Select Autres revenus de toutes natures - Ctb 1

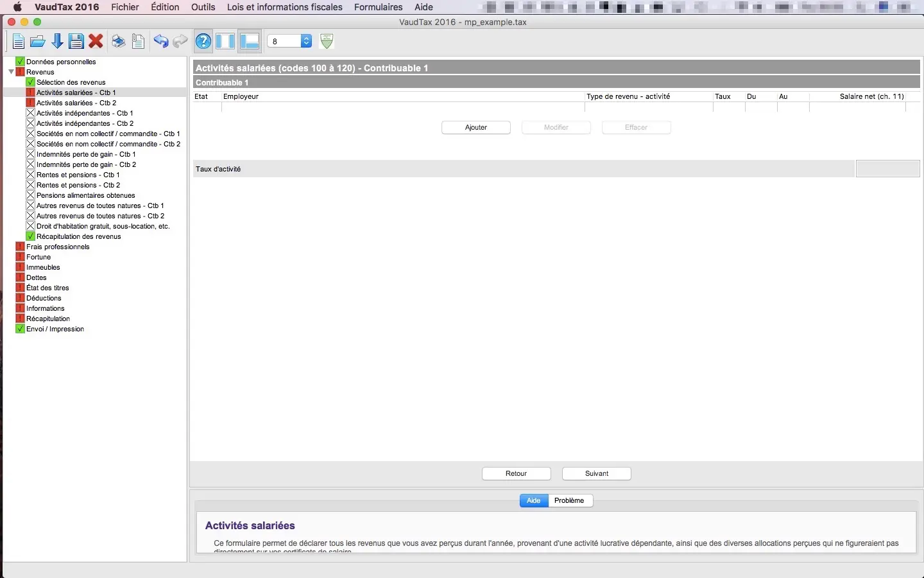100,206
